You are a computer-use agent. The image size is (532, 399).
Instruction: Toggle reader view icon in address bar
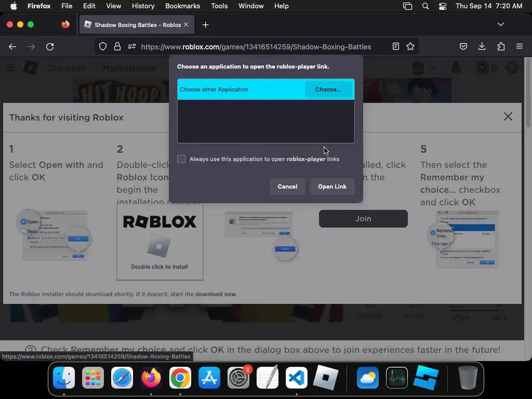tap(395, 46)
